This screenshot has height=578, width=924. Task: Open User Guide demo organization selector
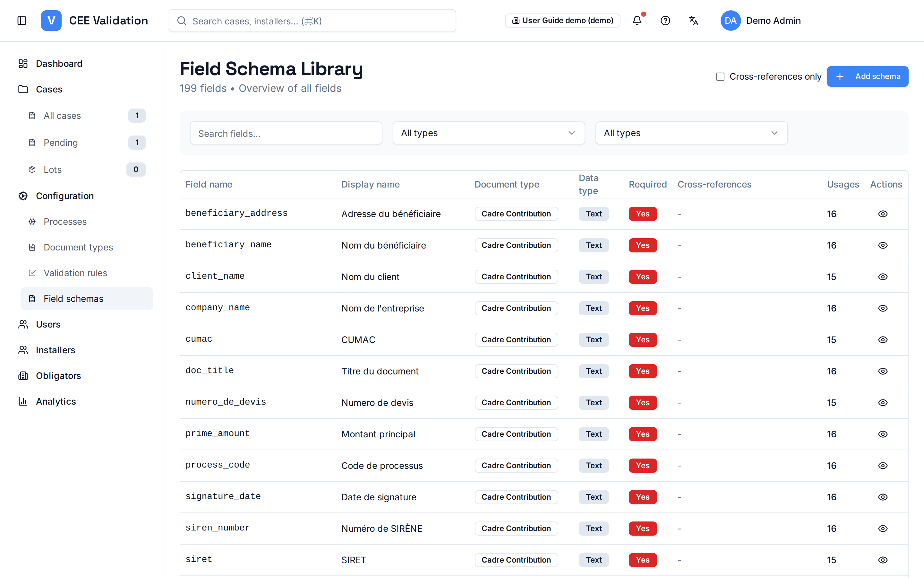562,21
